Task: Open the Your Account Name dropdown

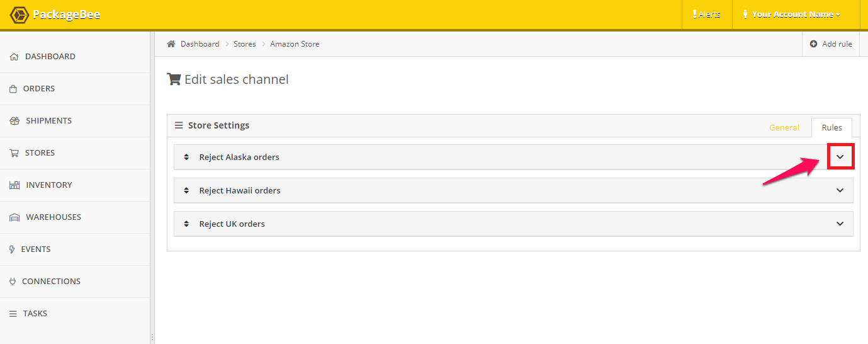Action: pos(791,14)
